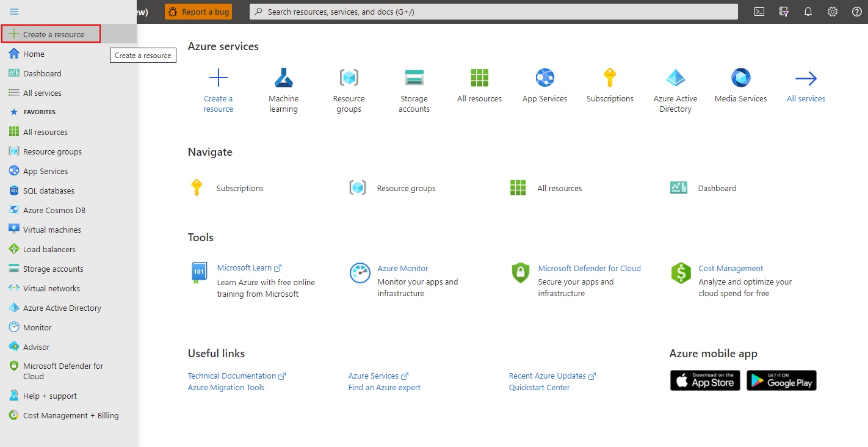Click the Report a bug button
Screen dimensions: 868x447
[198, 12]
